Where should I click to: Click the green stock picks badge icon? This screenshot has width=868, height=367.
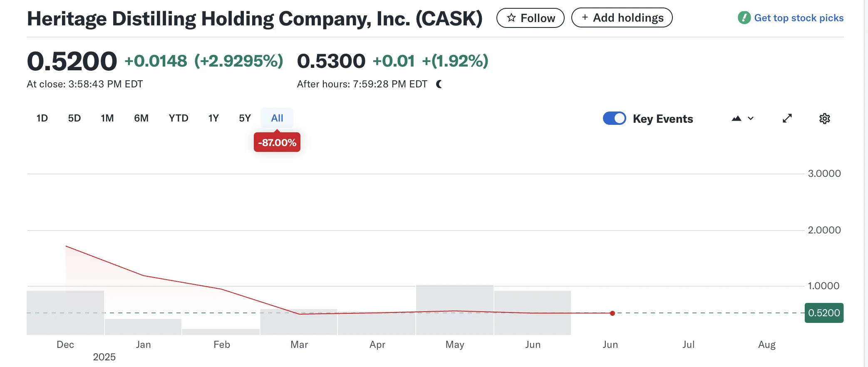pos(744,18)
